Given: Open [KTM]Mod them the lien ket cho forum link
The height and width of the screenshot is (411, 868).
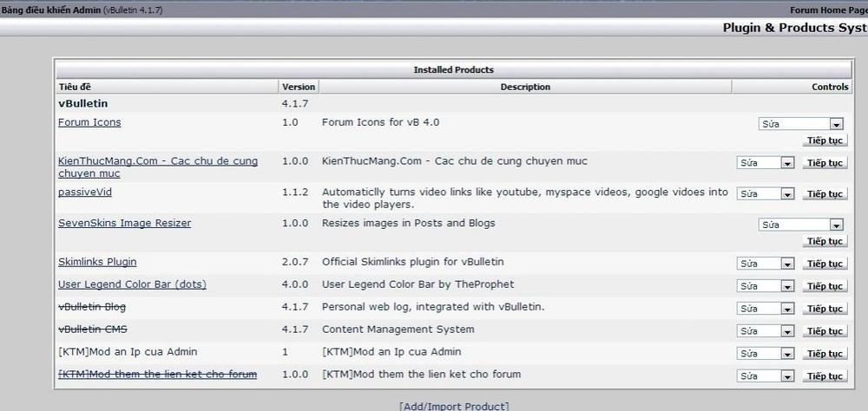Looking at the screenshot, I should (x=157, y=375).
